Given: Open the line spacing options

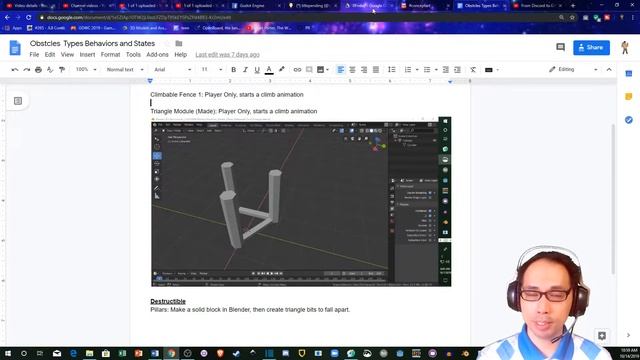Looking at the screenshot, I should coord(392,70).
